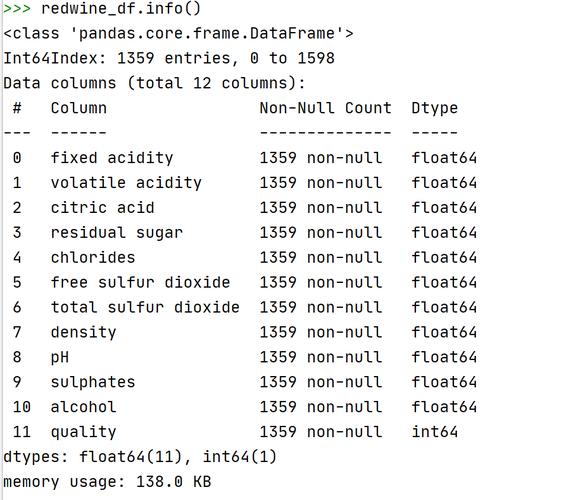The image size is (572, 500).
Task: Select the volatile acidity column name
Action: tap(126, 183)
